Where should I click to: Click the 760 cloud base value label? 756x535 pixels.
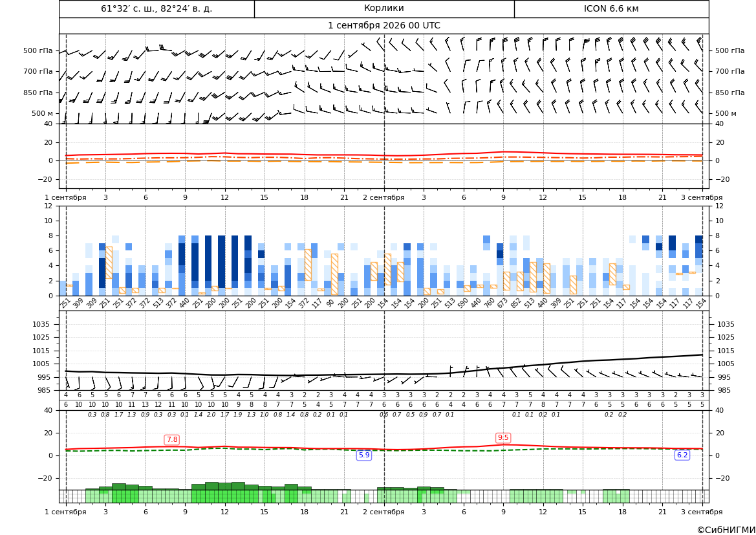pos(489,304)
